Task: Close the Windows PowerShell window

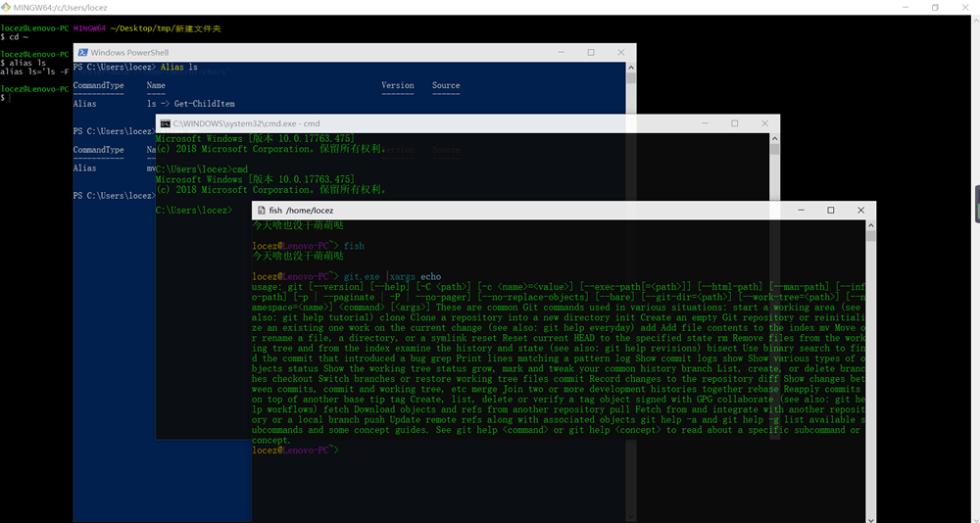Action: (x=619, y=52)
